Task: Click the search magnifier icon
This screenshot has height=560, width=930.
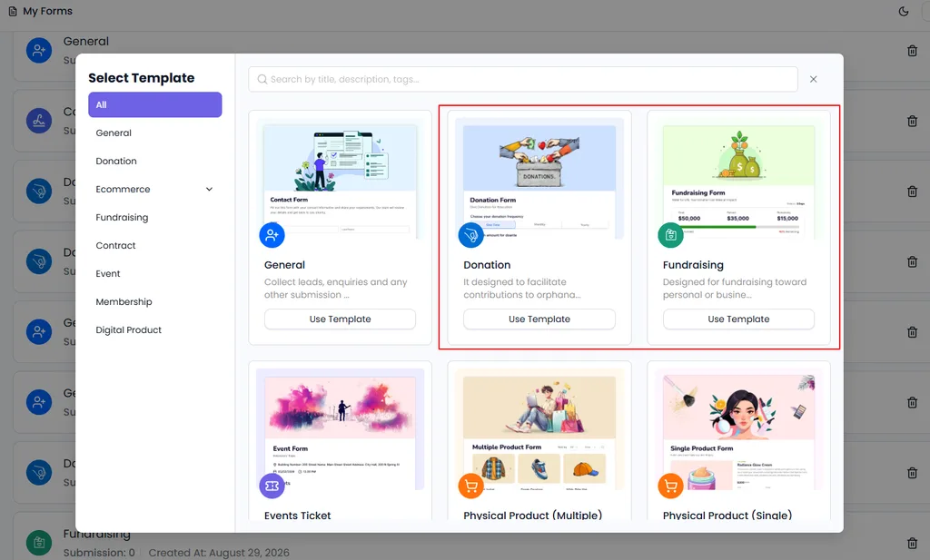Action: pyautogui.click(x=262, y=79)
